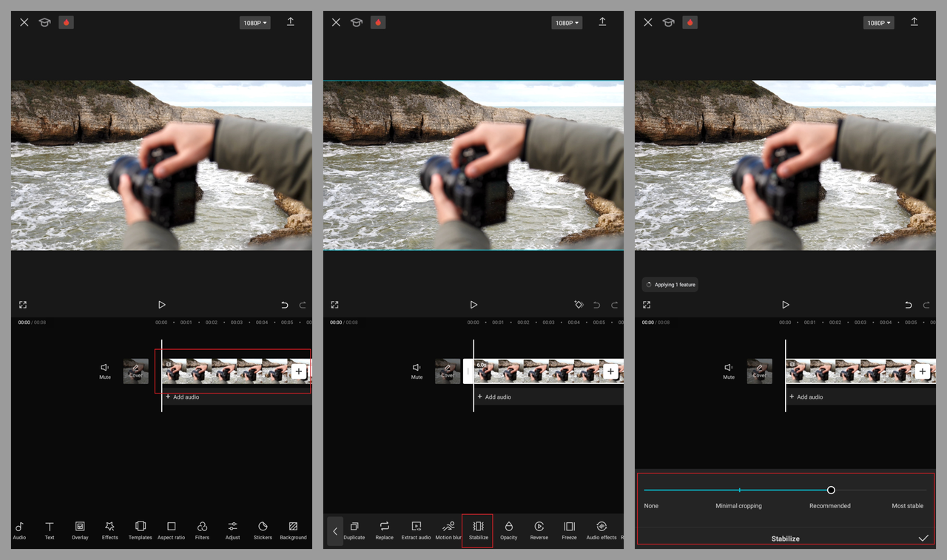Apply Motion blur to the clip

pos(448,530)
